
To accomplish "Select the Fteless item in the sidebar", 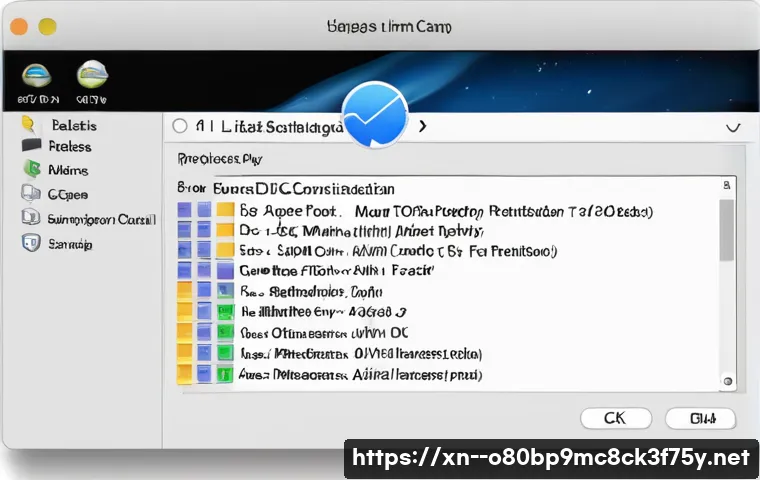I will [69, 146].
